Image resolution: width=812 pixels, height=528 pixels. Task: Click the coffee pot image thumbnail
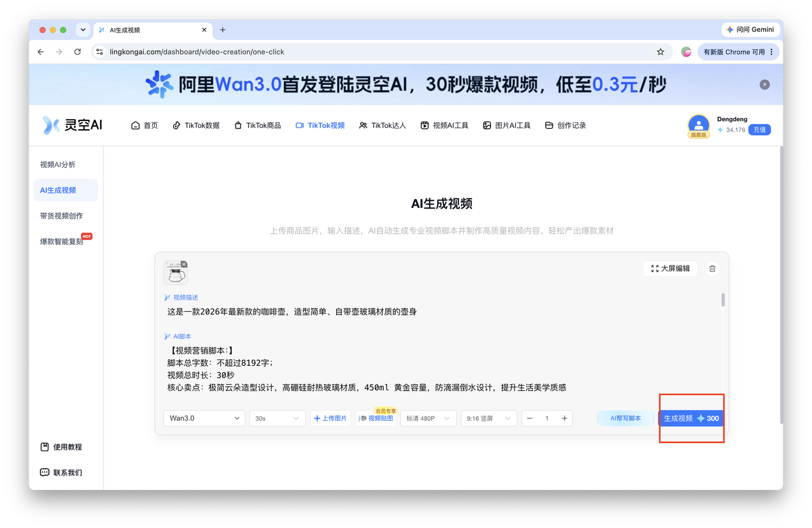coord(175,273)
